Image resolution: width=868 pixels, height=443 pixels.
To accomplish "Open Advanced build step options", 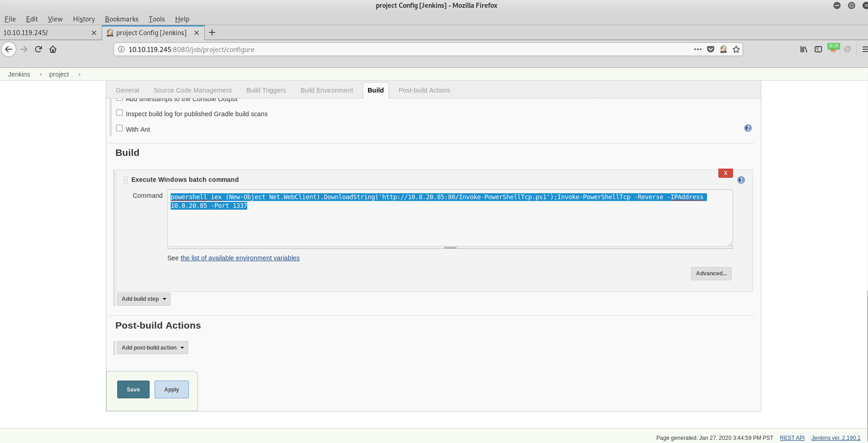I will [711, 273].
